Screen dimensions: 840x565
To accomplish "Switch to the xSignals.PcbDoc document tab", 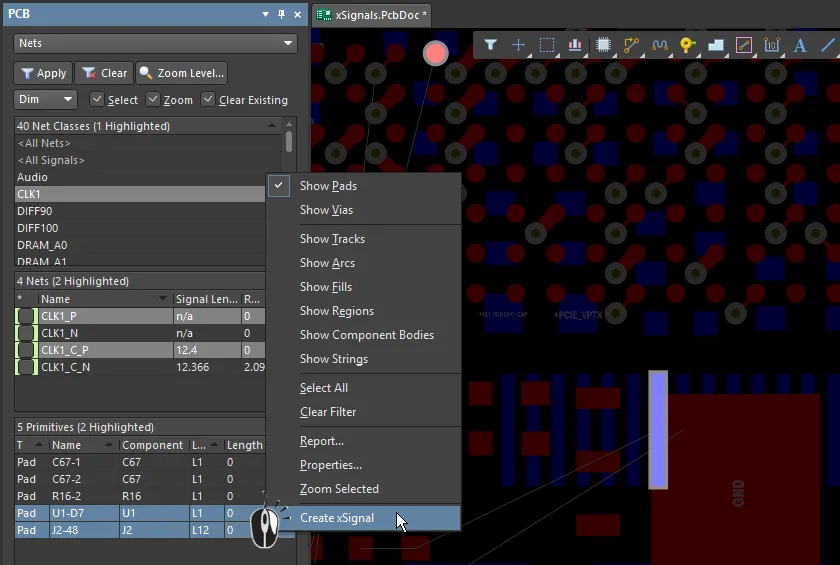I will click(372, 15).
